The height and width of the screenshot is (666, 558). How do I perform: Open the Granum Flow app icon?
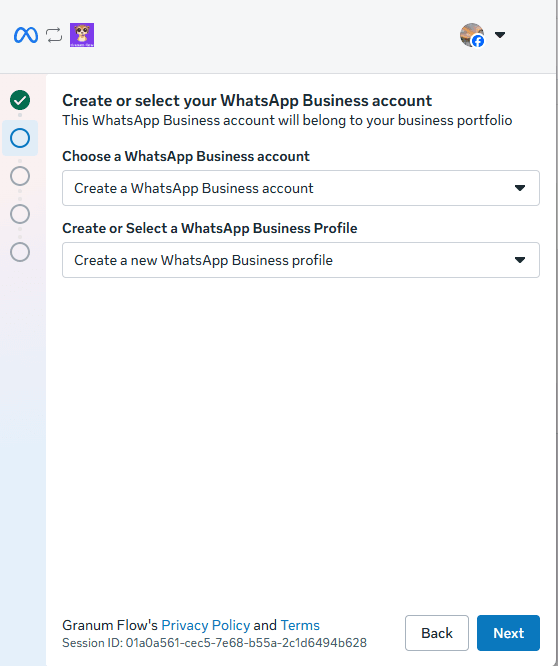82,35
